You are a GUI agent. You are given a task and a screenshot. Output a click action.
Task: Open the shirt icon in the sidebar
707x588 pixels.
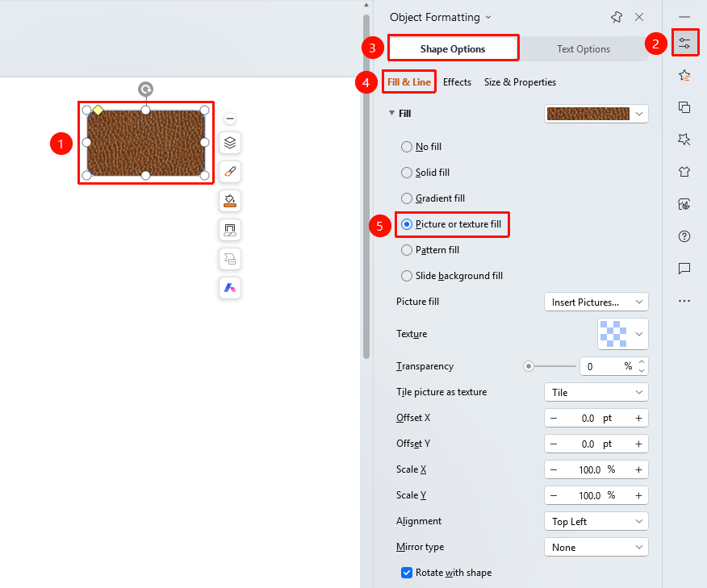[684, 172]
